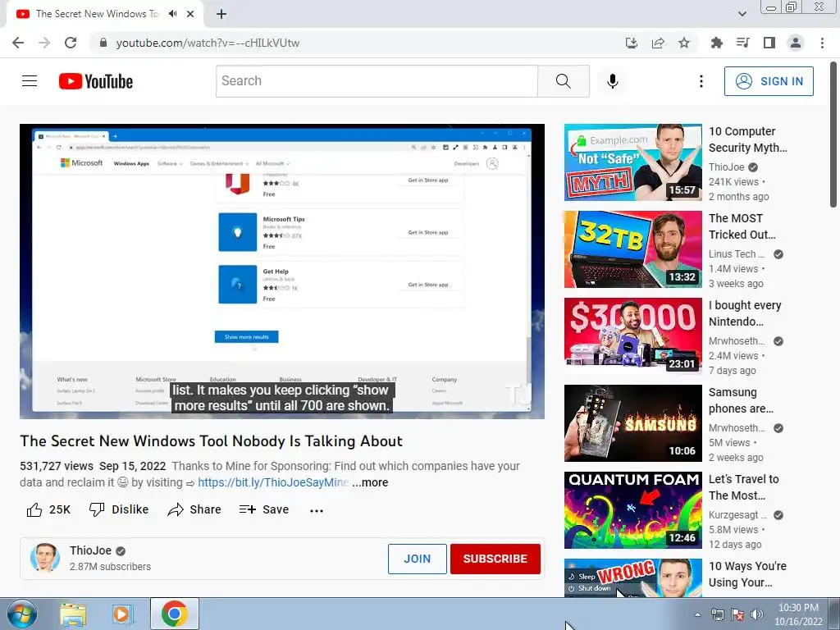The height and width of the screenshot is (630, 840).
Task: Open 'Let's Travel to The Most...' title
Action: (743, 487)
